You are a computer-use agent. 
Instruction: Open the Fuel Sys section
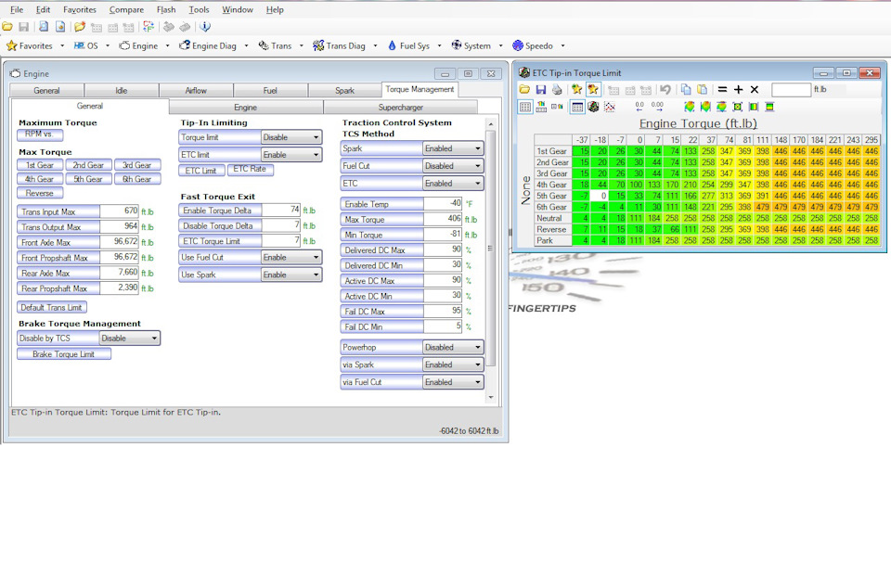click(x=408, y=46)
